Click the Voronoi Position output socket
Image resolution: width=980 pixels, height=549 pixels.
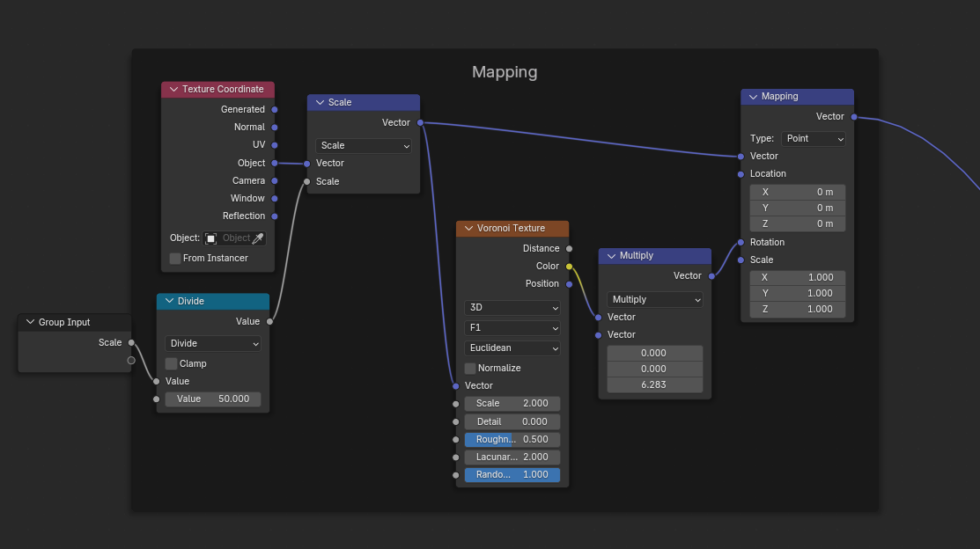(x=569, y=284)
